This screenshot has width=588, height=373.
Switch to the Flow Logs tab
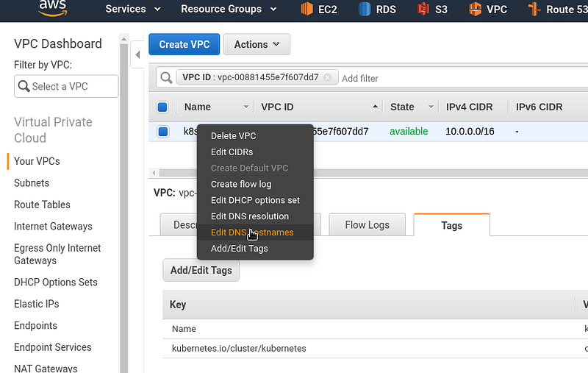367,225
